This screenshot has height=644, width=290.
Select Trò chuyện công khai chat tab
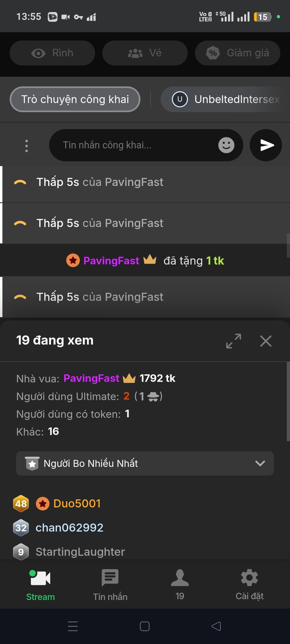click(x=75, y=99)
